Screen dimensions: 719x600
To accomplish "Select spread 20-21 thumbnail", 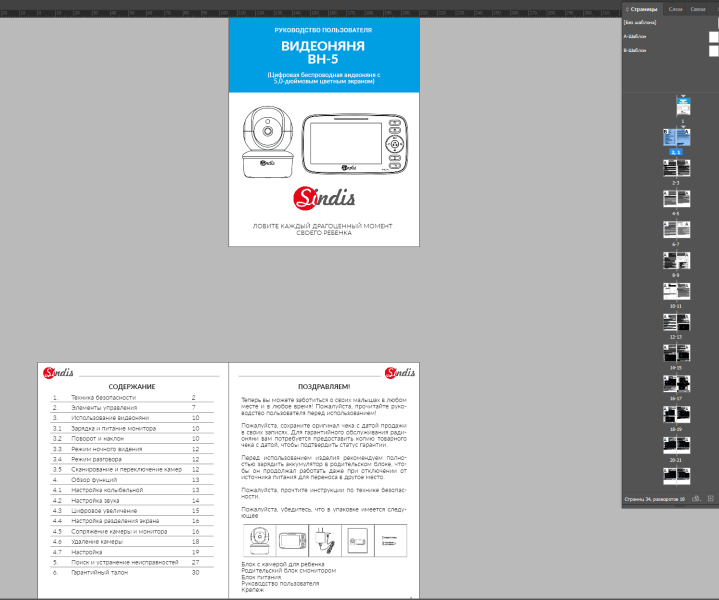I will click(676, 445).
